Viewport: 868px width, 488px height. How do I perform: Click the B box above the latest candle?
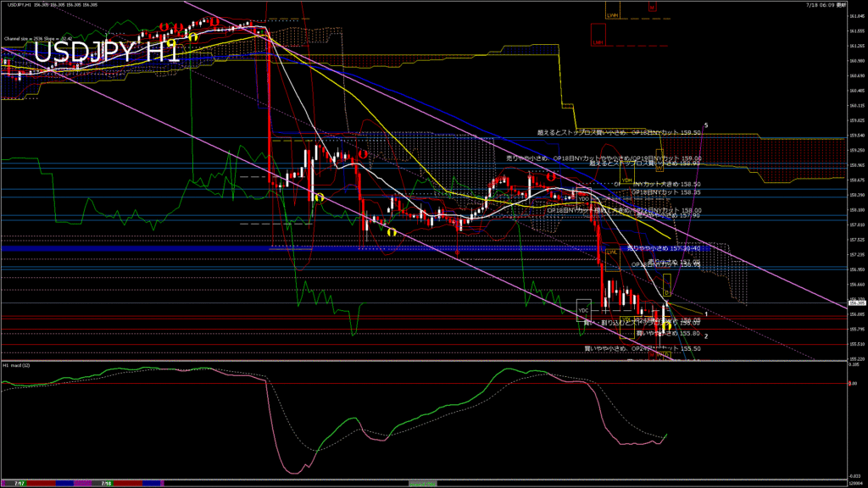click(666, 293)
